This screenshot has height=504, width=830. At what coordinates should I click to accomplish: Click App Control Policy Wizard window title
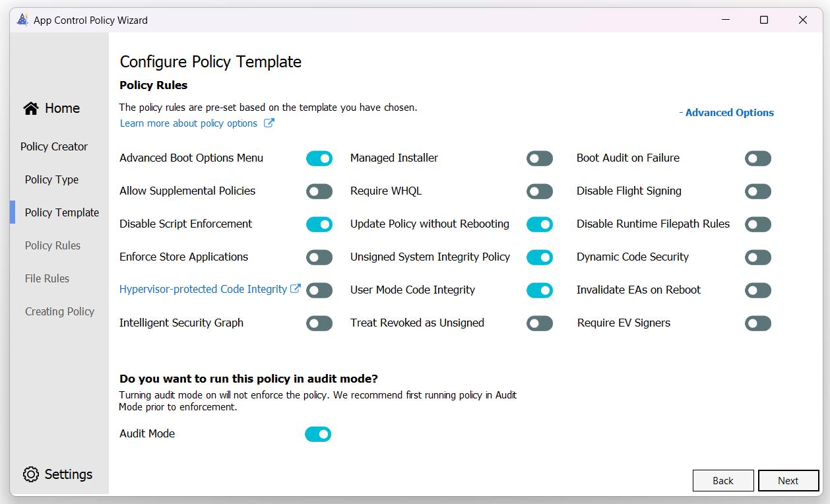[91, 20]
